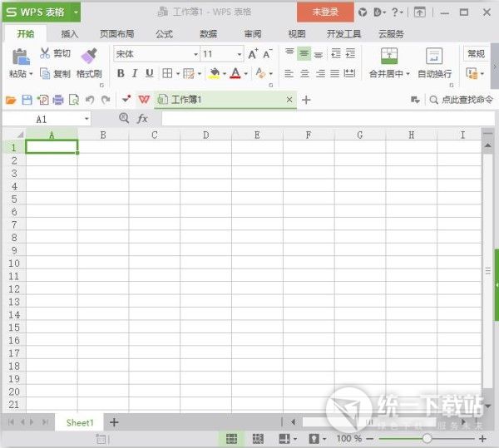Toggle middle vertical alignment
Image resolution: width=499 pixels, height=448 pixels.
(304, 53)
